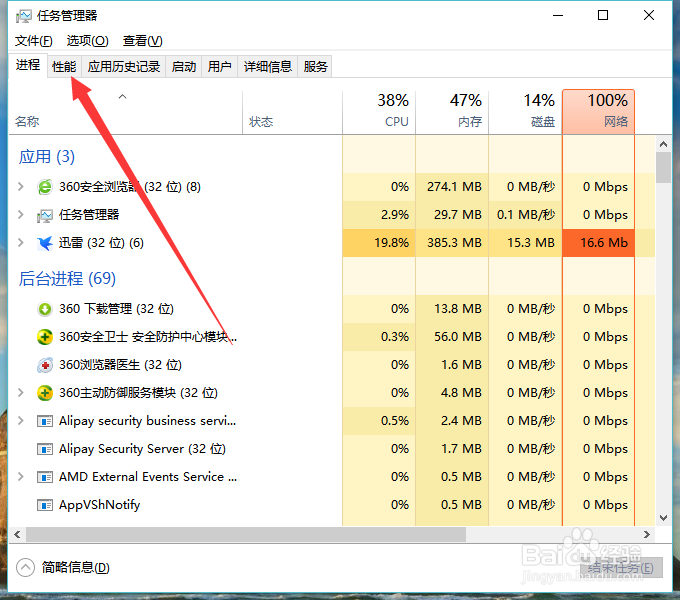Click the 0.1 MB/秒 disk cell

pos(525,215)
